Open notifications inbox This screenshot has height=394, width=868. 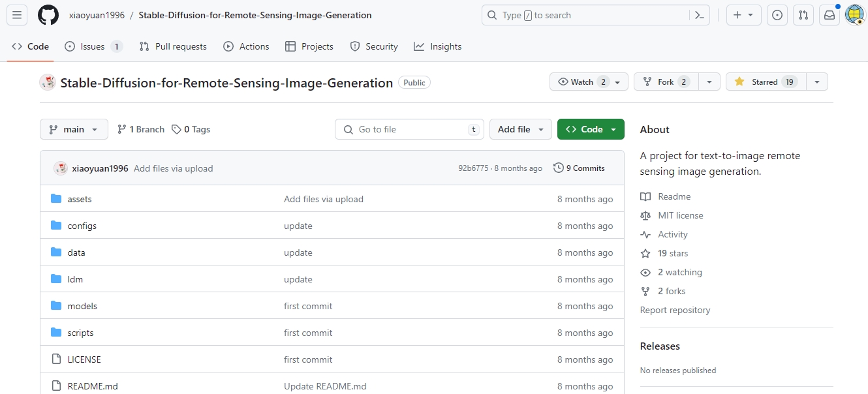829,15
